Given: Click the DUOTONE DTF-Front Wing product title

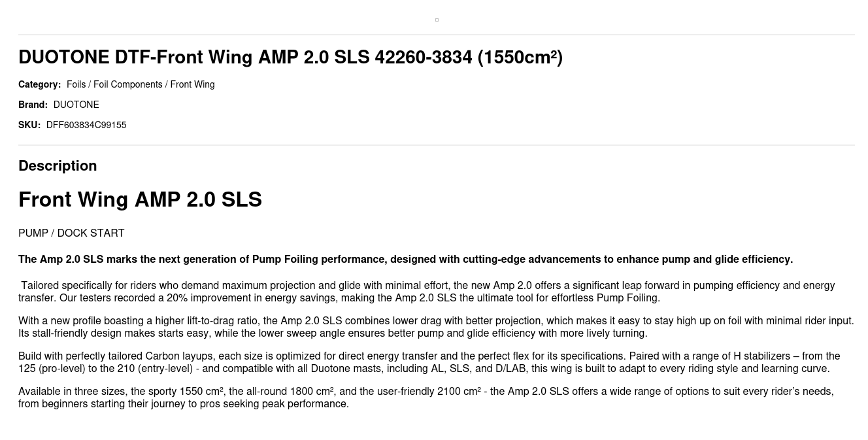Looking at the screenshot, I should [x=290, y=58].
